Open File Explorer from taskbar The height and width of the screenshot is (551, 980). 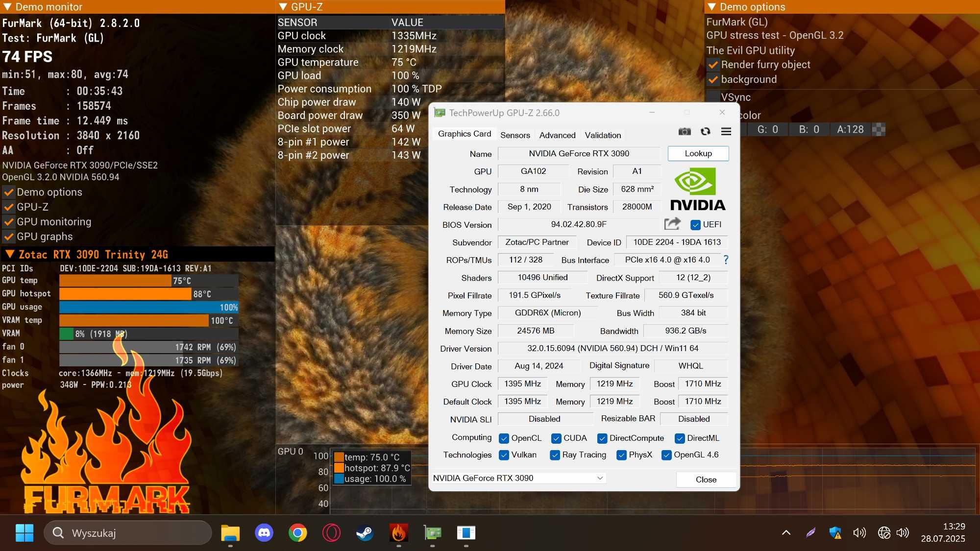pos(230,532)
